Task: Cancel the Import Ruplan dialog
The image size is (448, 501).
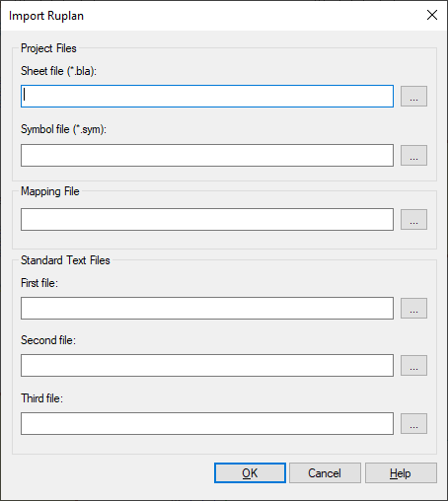Action: (x=325, y=473)
